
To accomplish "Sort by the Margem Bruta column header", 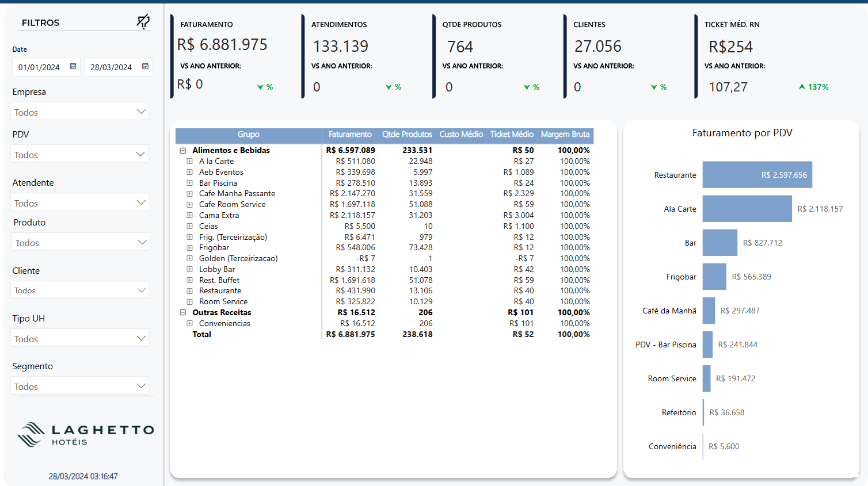I will (x=565, y=135).
